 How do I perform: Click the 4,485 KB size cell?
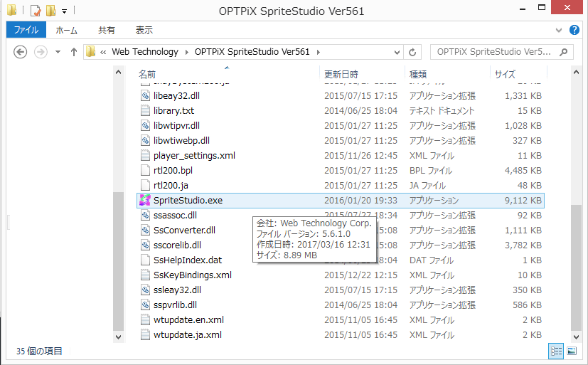523,171
